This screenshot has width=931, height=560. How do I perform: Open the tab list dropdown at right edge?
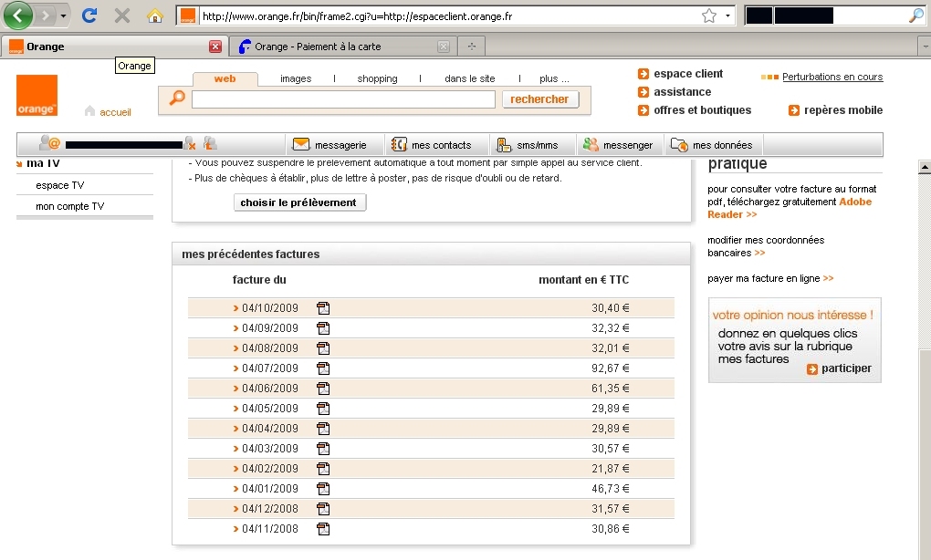coord(924,47)
